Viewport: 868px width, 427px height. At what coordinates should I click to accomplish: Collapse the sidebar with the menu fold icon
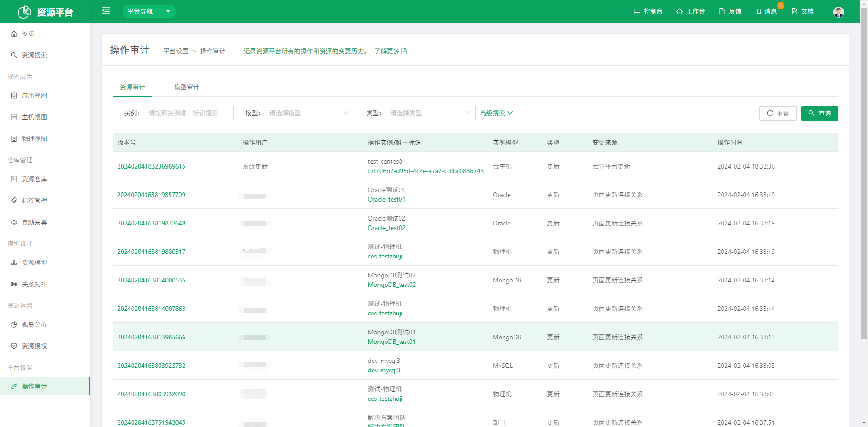106,10
